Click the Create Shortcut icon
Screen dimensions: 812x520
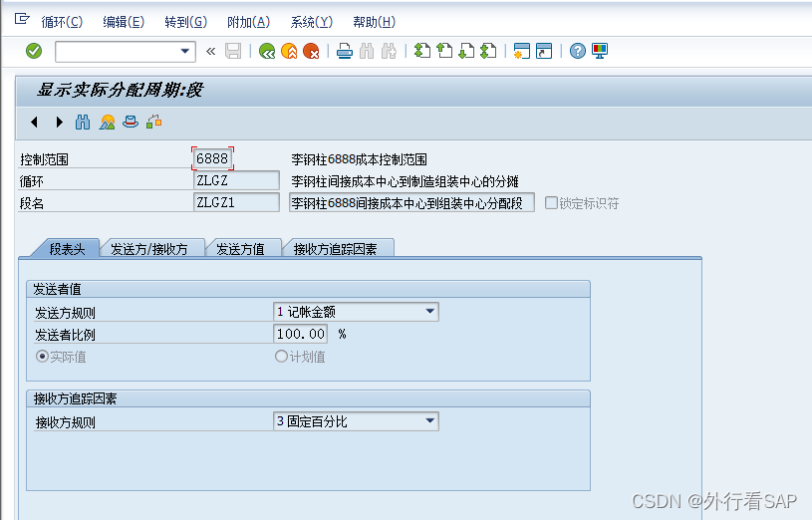544,51
